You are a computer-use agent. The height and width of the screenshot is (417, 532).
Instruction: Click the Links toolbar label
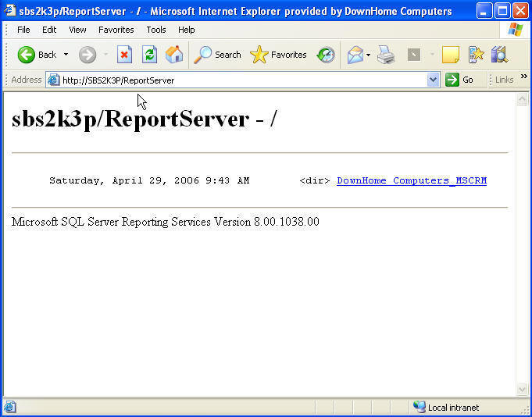pyautogui.click(x=504, y=80)
